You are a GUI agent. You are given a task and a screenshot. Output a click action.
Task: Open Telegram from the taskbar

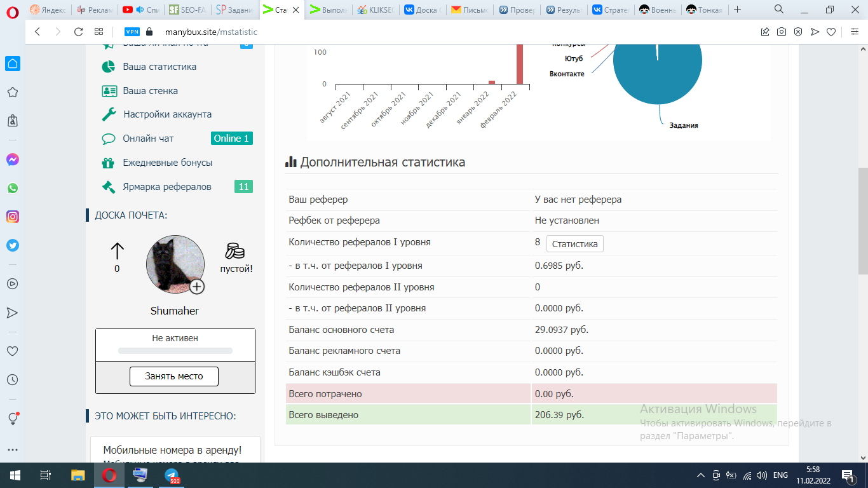[172, 475]
